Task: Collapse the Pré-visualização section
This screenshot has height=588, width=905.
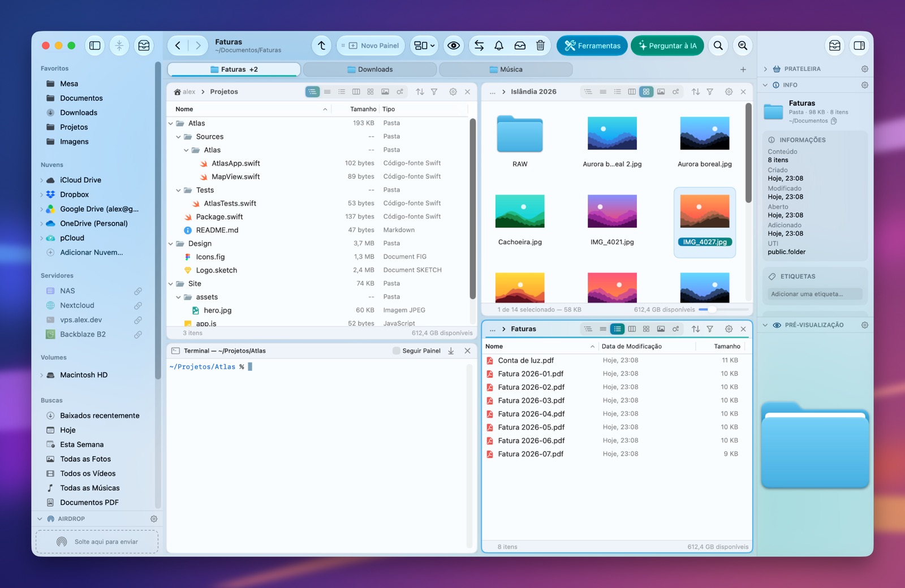Action: point(765,325)
